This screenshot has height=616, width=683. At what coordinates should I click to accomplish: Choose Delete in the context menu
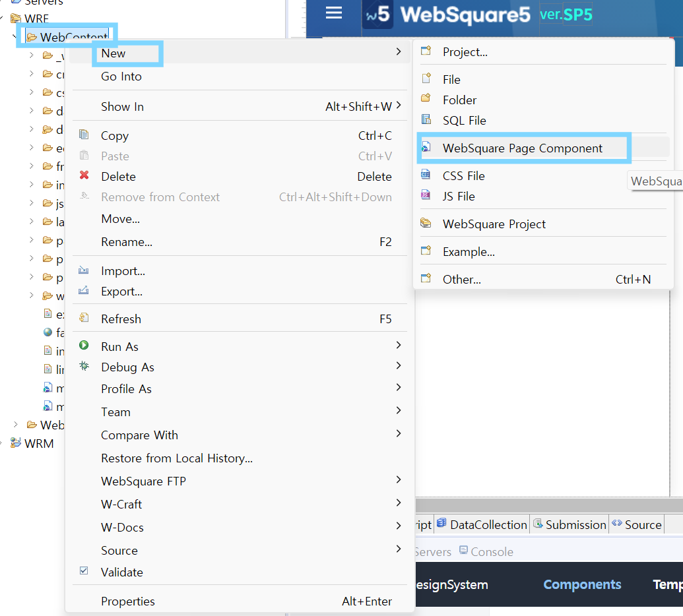point(240,177)
